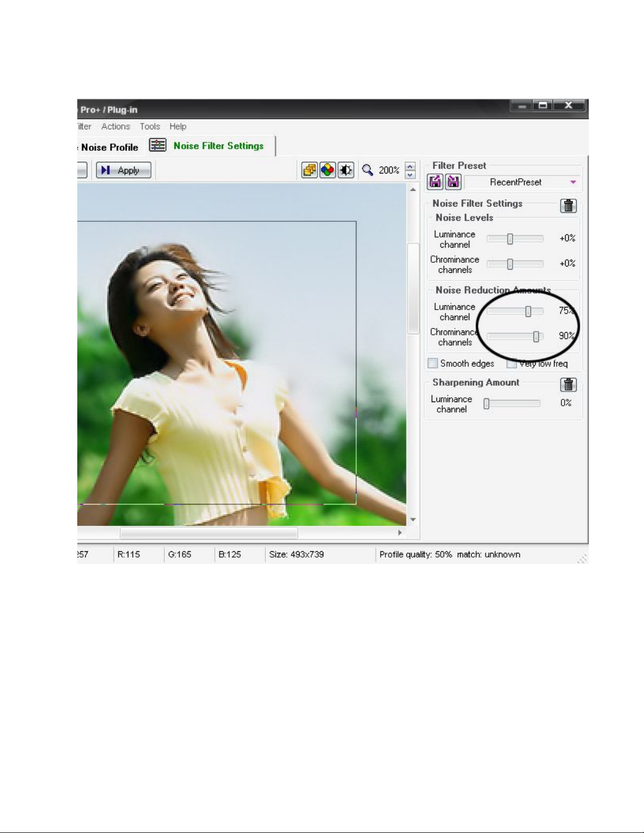644x833 pixels.
Task: Click the save filter preset icon
Action: point(453,182)
